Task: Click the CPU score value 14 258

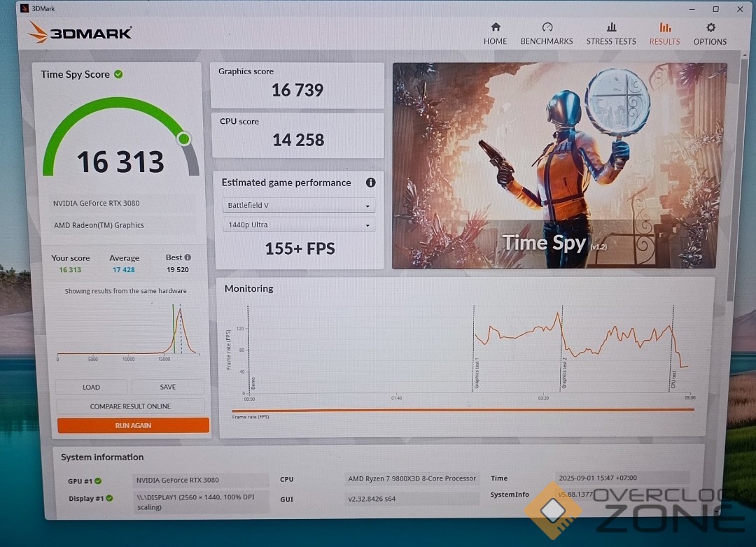Action: 298,140
